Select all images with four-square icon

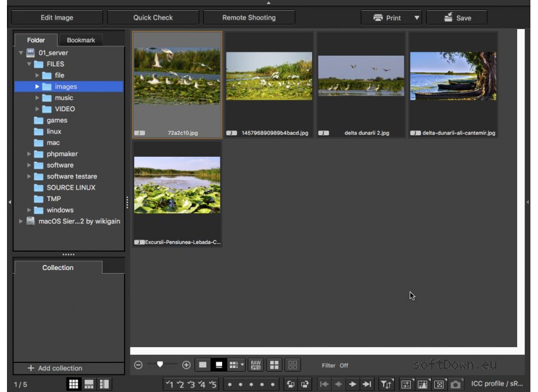pos(274,365)
